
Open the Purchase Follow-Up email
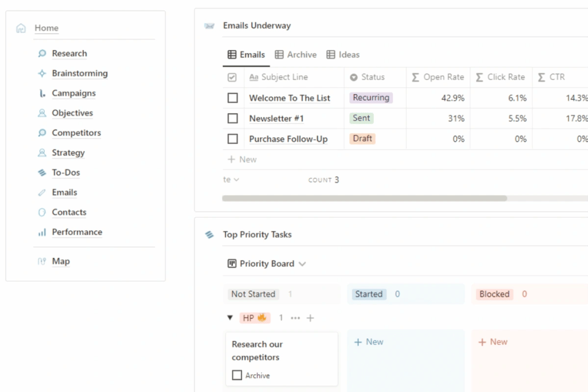[x=288, y=139]
